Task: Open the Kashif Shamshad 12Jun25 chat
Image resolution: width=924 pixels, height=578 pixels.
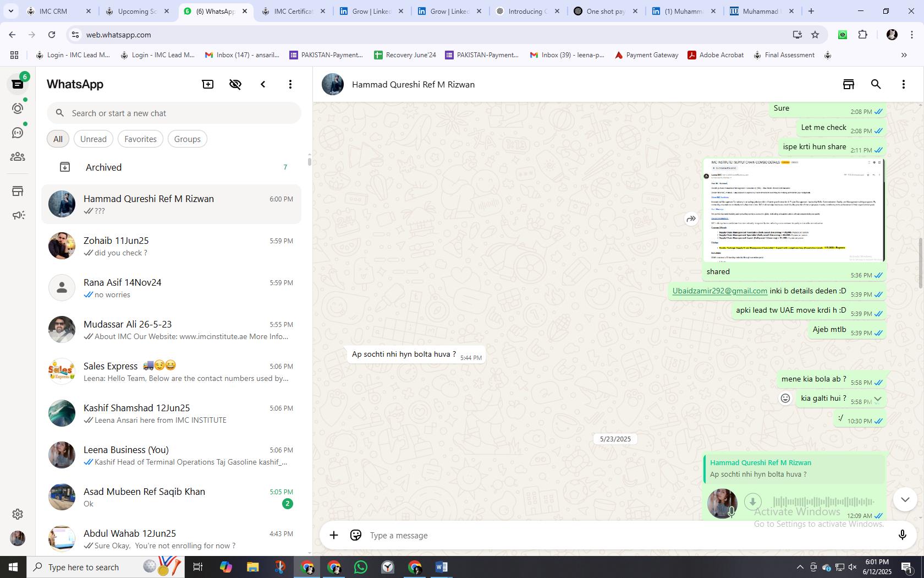Action: tap(171, 413)
